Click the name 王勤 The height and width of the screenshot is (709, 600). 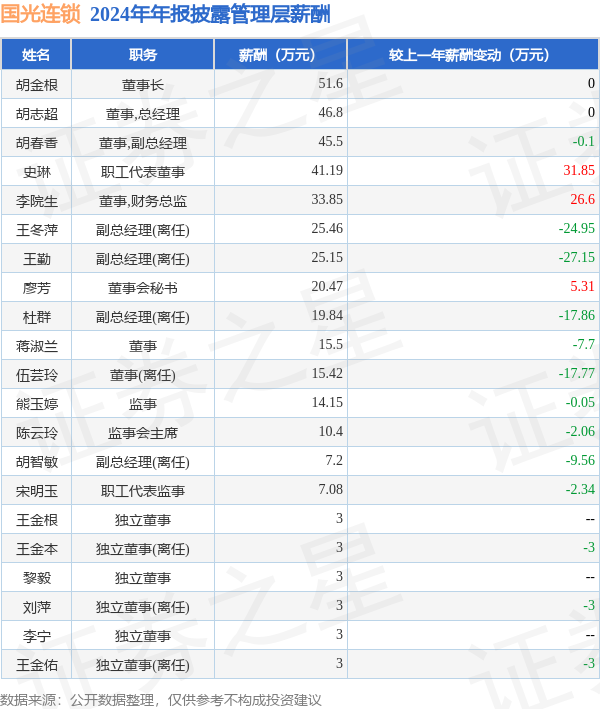pyautogui.click(x=37, y=259)
